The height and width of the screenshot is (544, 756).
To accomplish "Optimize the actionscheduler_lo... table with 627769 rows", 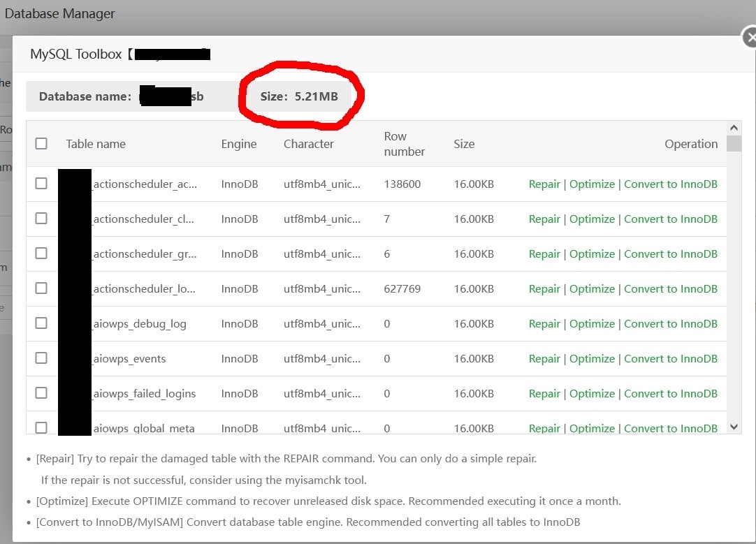I will [592, 289].
